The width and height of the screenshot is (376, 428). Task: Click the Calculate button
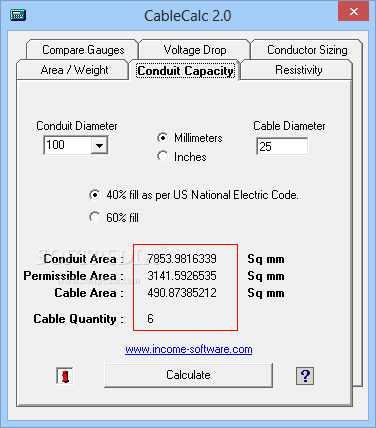tap(188, 375)
